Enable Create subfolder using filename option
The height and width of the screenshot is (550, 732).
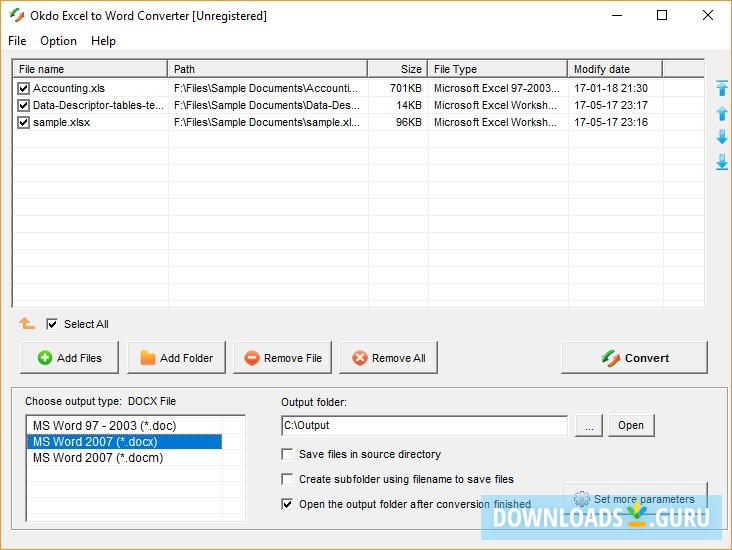pos(287,479)
